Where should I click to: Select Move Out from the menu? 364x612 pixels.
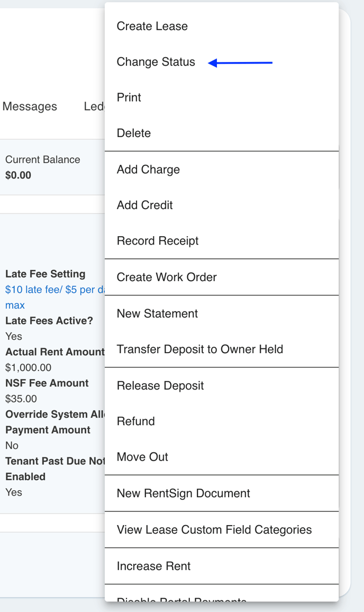(x=142, y=457)
